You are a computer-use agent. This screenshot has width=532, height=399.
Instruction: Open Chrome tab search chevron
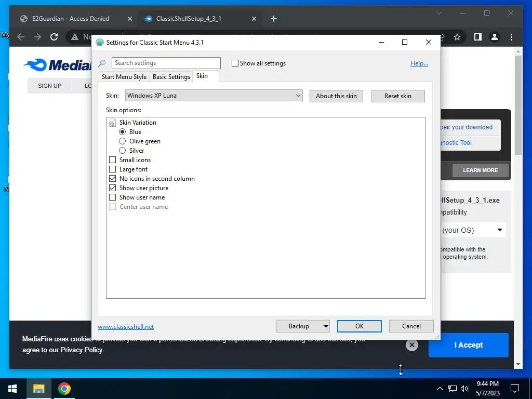[438, 13]
